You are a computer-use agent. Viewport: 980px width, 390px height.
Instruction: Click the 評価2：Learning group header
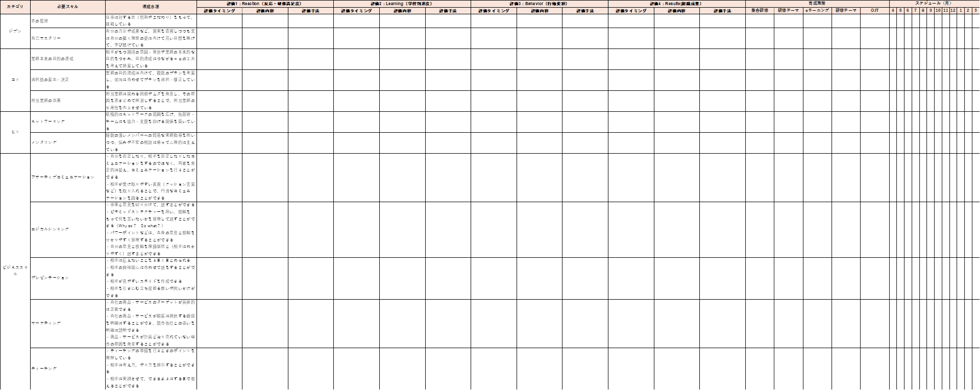[x=402, y=4]
